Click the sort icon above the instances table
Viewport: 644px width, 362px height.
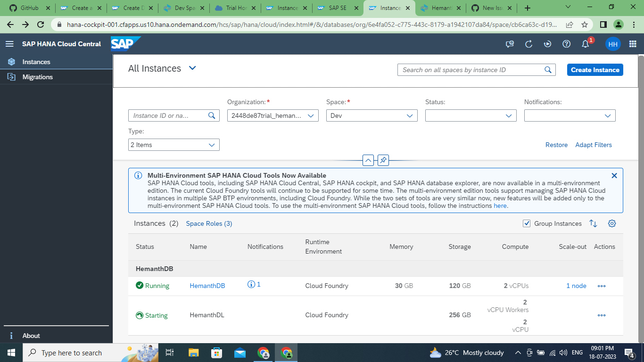593,223
